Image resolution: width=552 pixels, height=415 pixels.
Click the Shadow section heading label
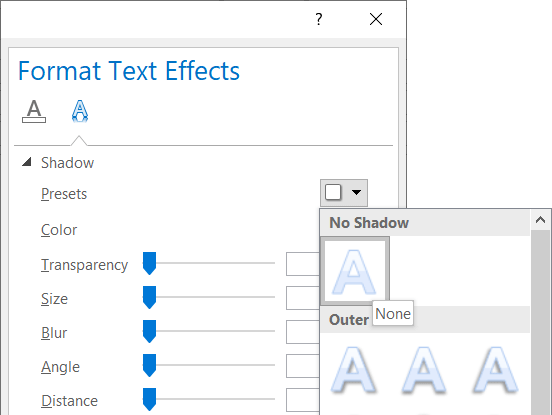point(67,163)
